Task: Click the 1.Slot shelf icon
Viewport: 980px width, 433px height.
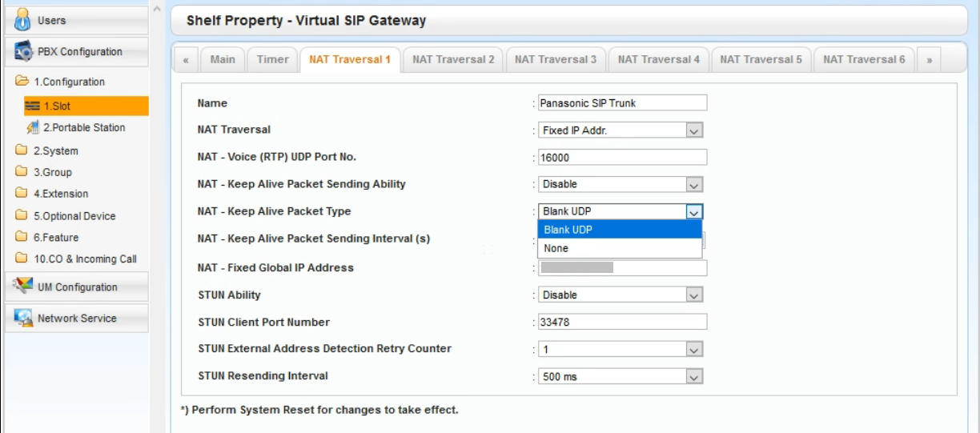Action: [x=33, y=106]
